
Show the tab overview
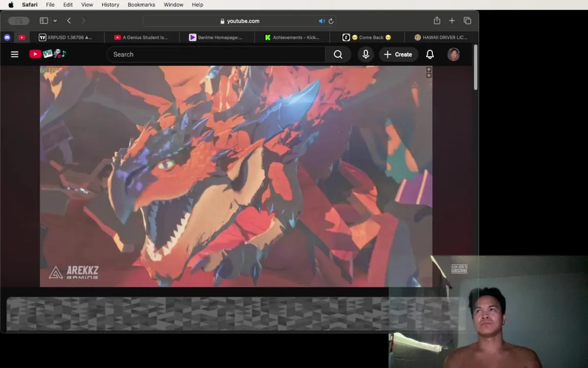click(x=467, y=20)
